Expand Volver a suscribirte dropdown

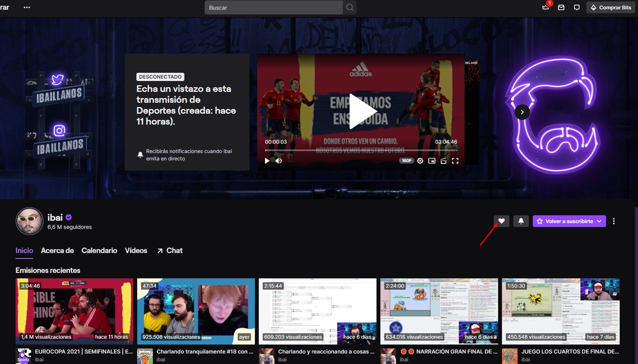[x=599, y=221]
